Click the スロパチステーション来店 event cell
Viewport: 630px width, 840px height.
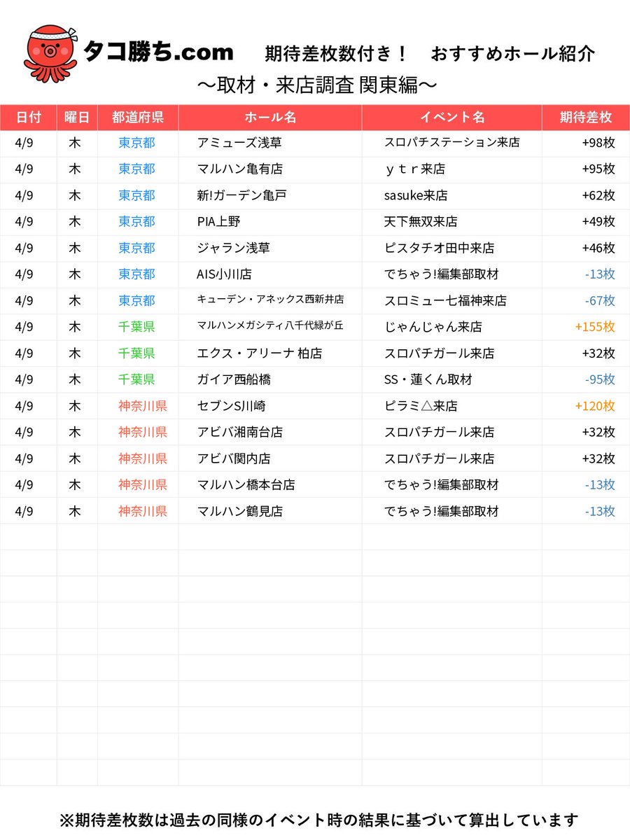tap(451, 143)
